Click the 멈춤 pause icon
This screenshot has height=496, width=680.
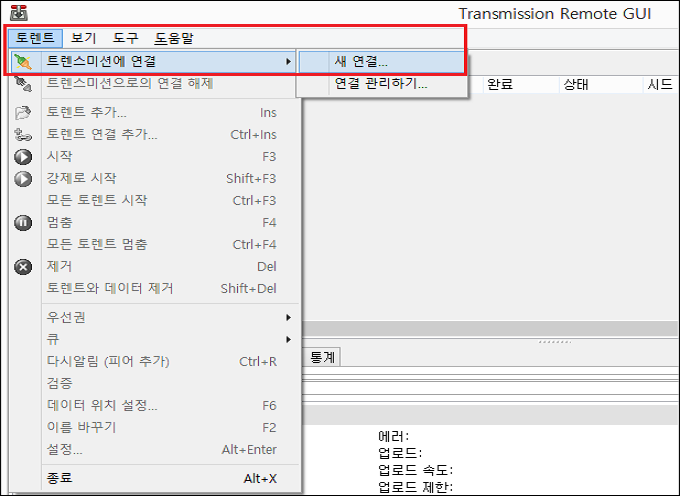point(23,223)
